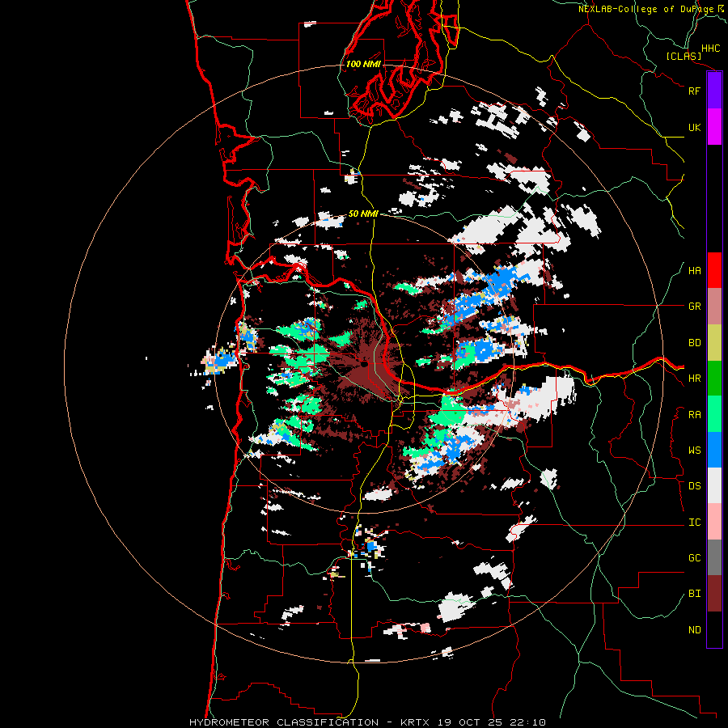Pick the light green RA legend swatch
The width and height of the screenshot is (728, 728).
click(x=714, y=414)
